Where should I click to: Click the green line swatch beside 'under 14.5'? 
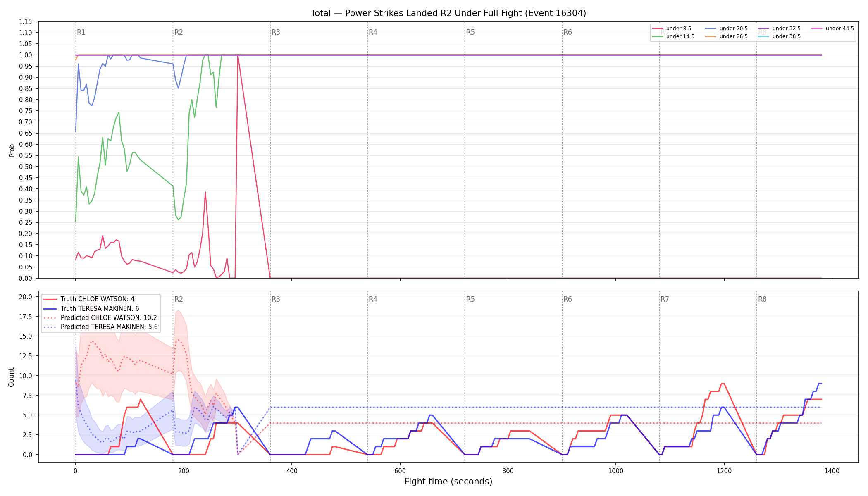(x=658, y=36)
